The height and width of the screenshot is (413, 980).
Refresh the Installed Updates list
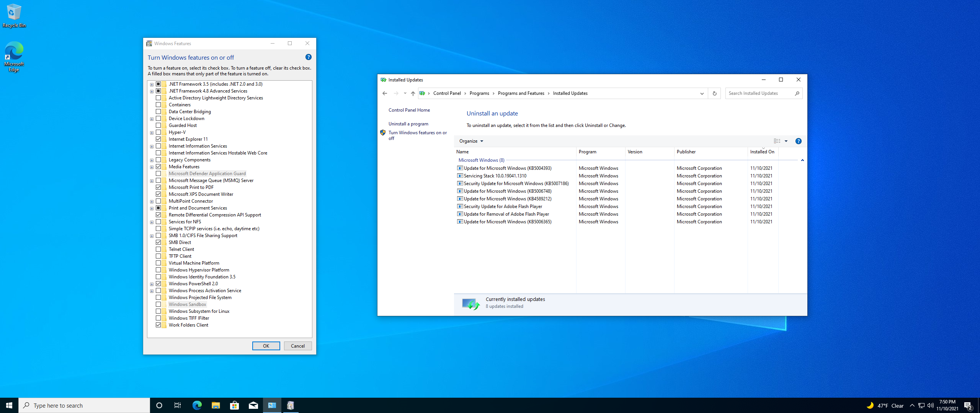click(714, 93)
